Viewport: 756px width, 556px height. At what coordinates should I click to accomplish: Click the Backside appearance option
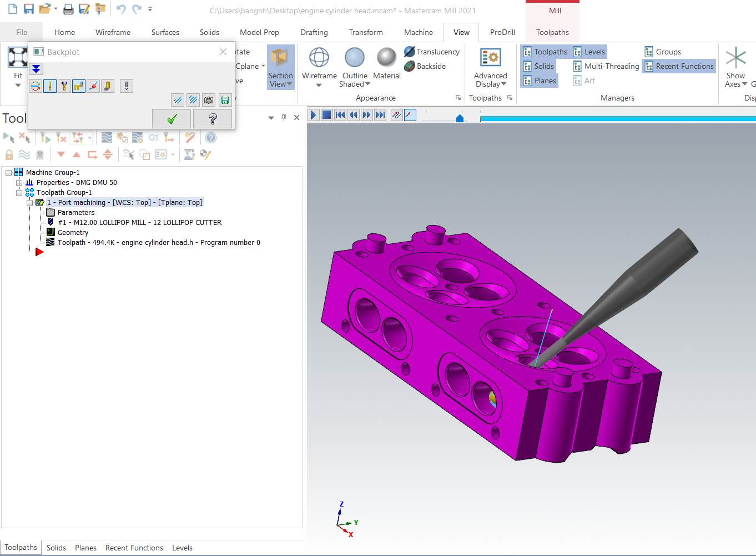[425, 66]
